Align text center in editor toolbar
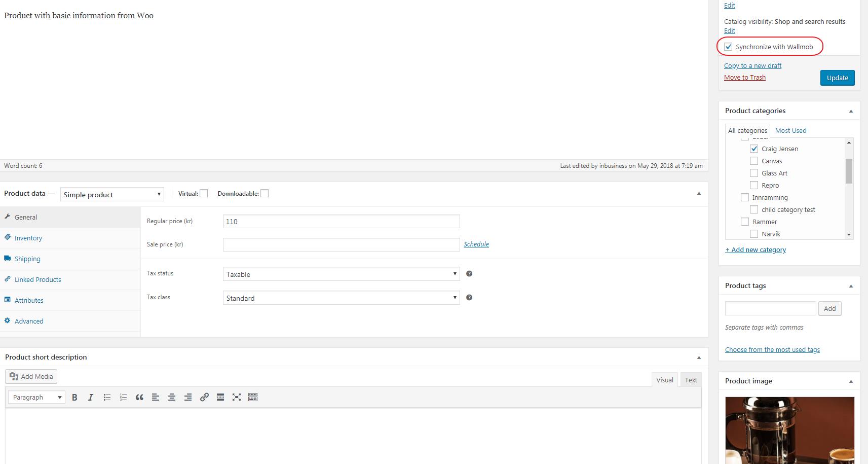868x464 pixels. click(172, 398)
